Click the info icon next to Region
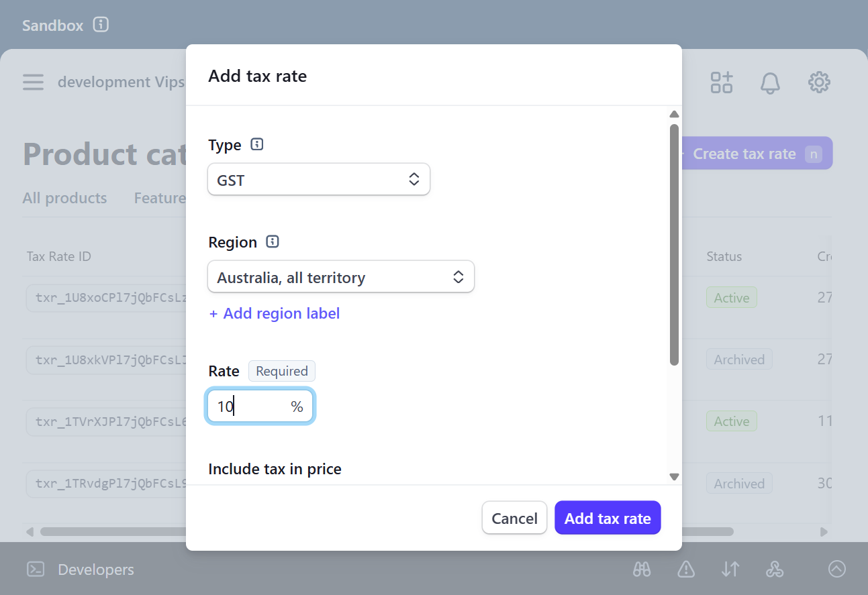 273,241
